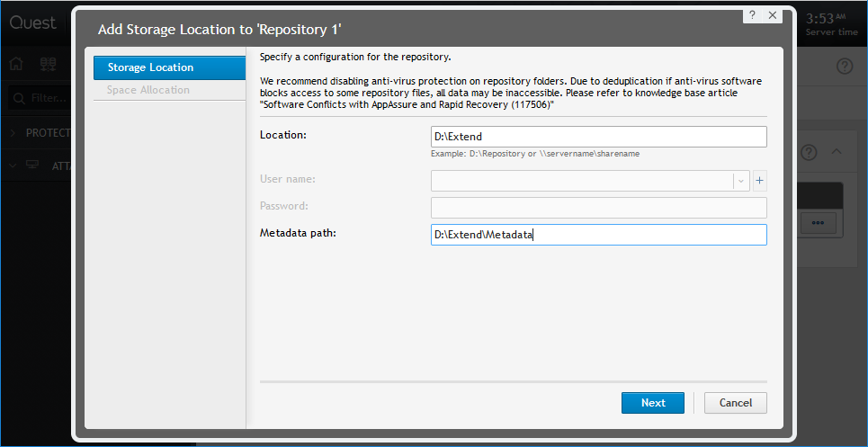Click the 3:53 AM server time display
Screen dimensions: 868x447
point(831,23)
